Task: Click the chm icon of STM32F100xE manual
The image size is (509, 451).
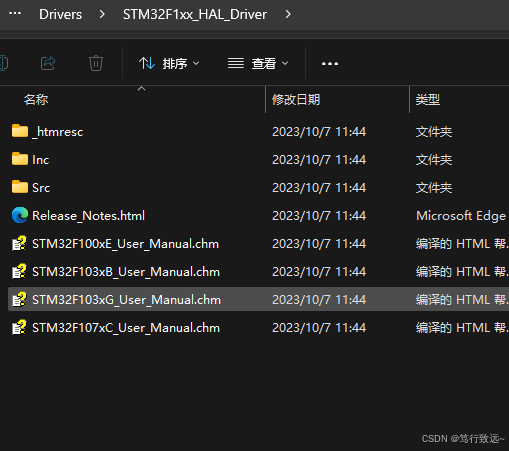Action: point(19,243)
